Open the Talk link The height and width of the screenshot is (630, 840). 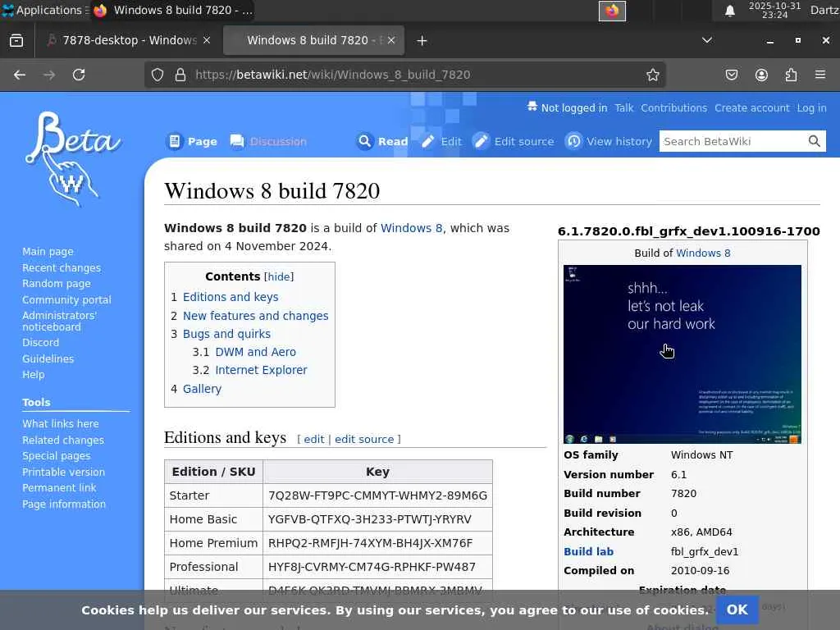624,108
